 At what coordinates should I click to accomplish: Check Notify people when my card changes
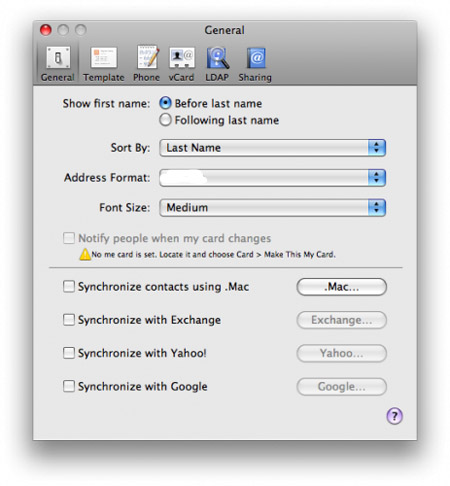click(69, 238)
